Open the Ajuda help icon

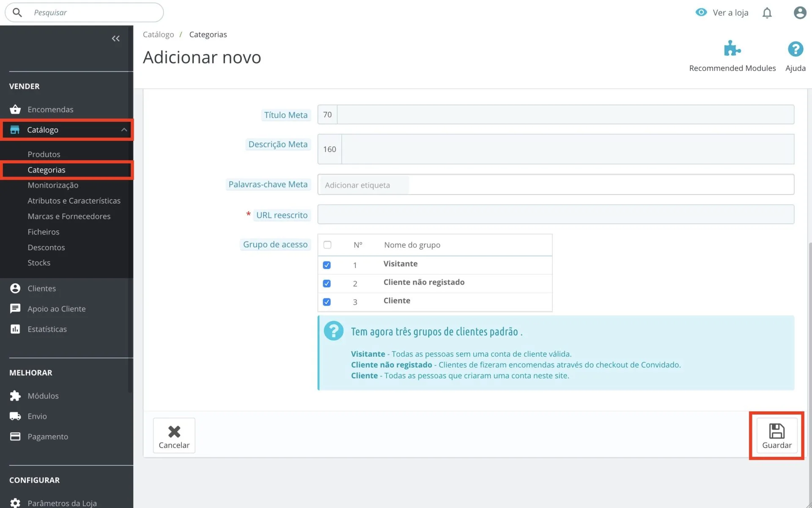point(795,49)
